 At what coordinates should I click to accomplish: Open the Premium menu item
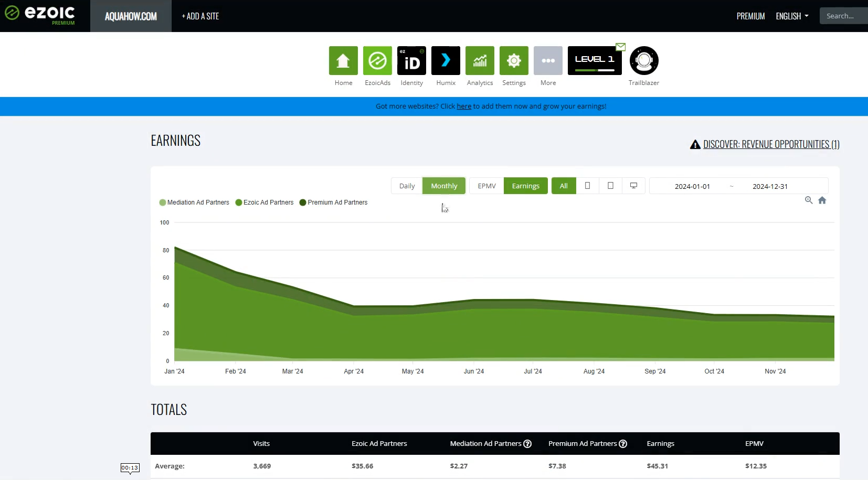coord(750,16)
